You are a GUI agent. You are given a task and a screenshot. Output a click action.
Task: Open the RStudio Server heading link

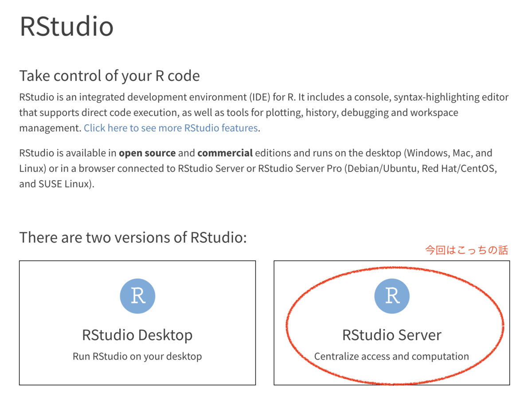(x=392, y=335)
